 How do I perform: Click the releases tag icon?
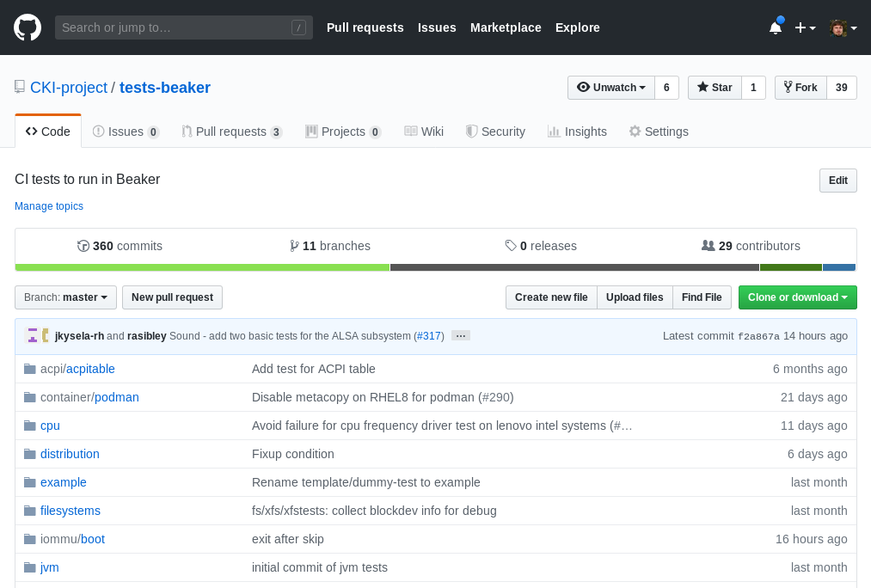coord(511,245)
